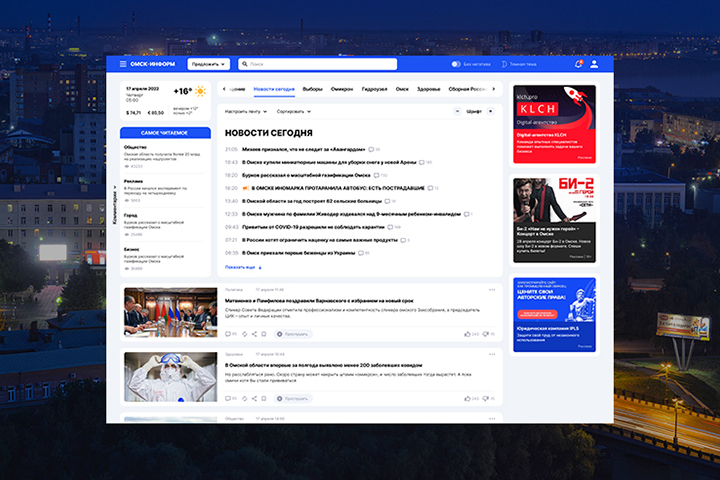Open the user profile icon
This screenshot has height=480, width=720.
[594, 64]
